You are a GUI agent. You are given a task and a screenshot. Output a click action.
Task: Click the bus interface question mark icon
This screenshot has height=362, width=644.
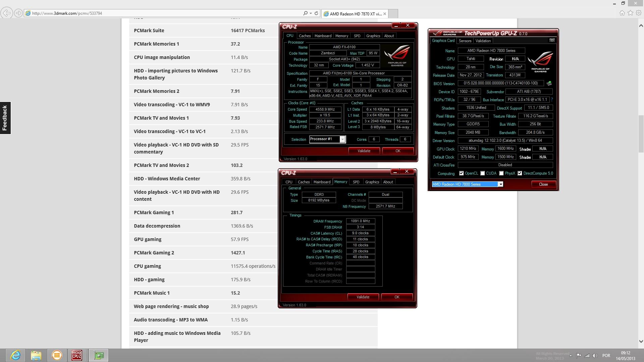[552, 100]
